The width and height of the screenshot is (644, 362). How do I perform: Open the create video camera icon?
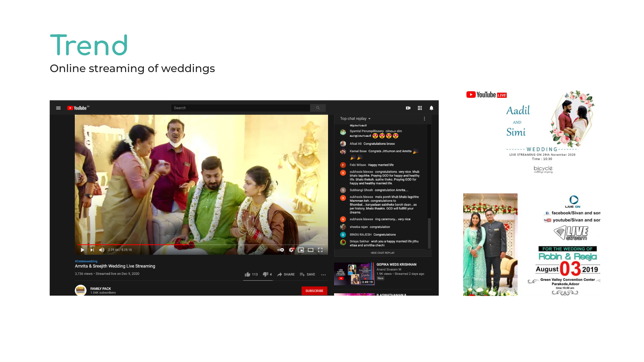408,108
